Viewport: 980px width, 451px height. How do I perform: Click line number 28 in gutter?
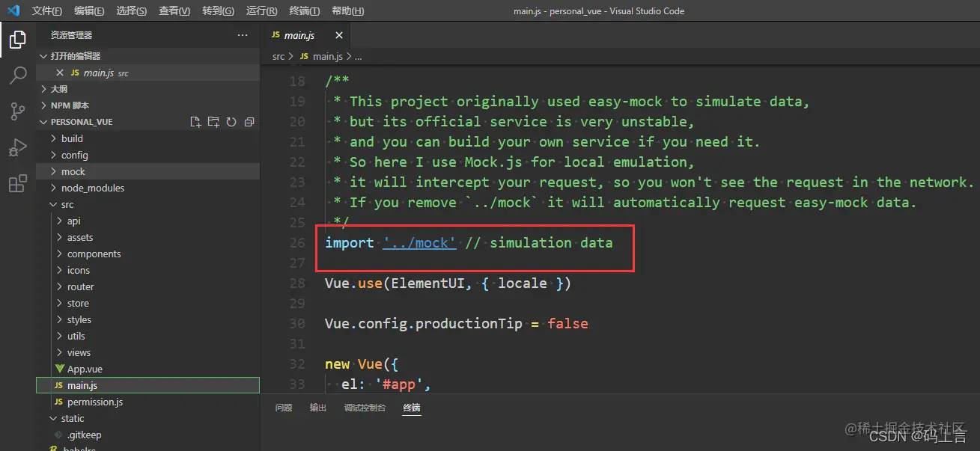click(297, 283)
